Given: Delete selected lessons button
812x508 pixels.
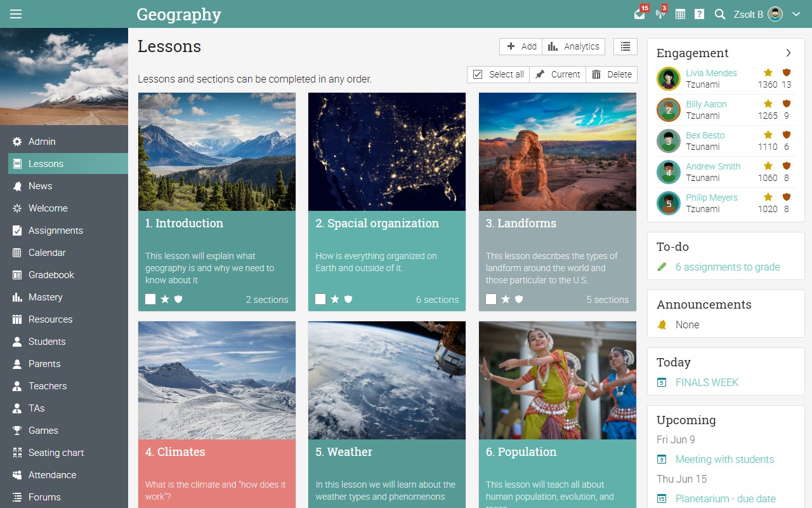Looking at the screenshot, I should [612, 74].
